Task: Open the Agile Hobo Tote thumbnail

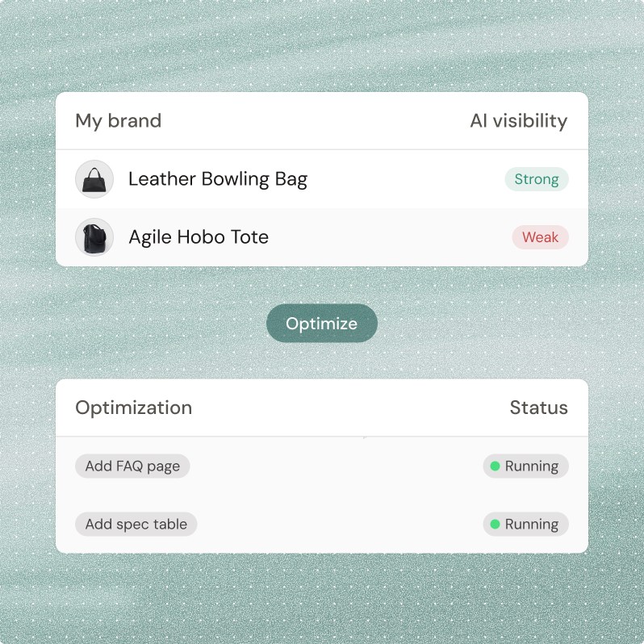Action: point(94,237)
